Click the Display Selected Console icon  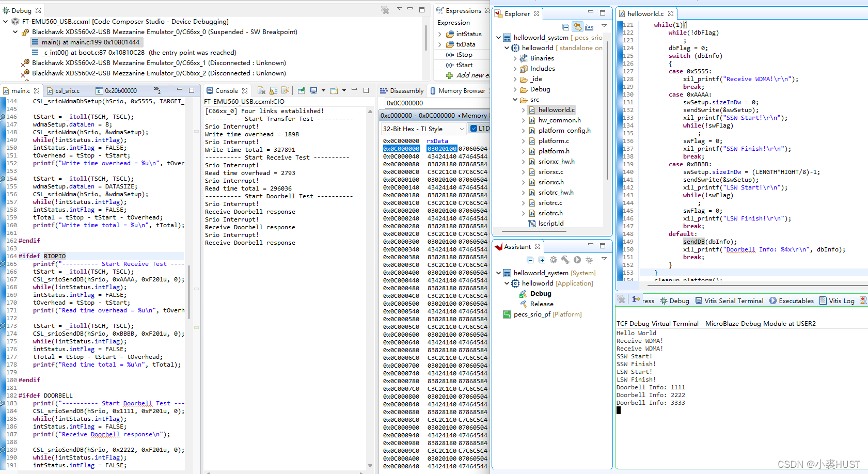click(x=313, y=90)
